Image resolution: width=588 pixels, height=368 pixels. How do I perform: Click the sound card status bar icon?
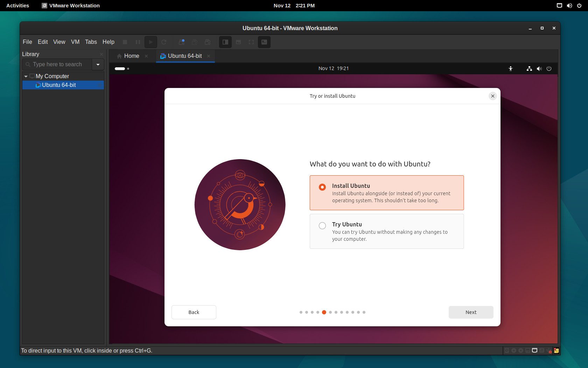542,350
